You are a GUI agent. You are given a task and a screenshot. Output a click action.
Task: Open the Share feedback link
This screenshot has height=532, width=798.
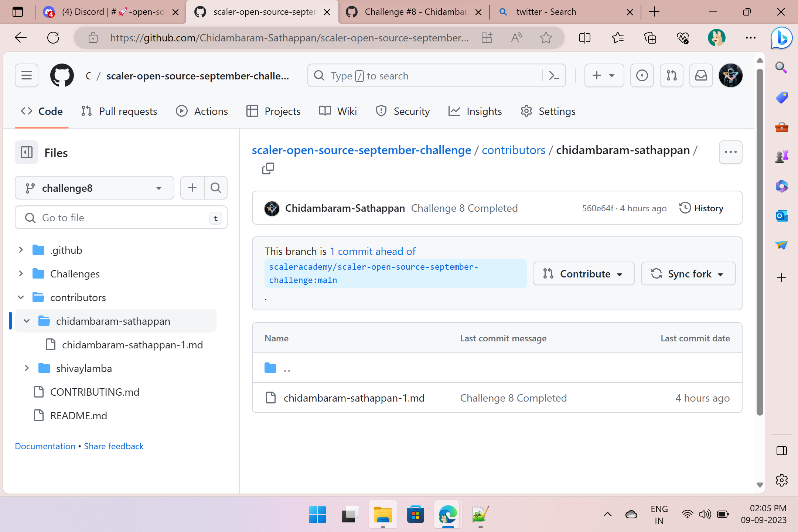pos(113,446)
